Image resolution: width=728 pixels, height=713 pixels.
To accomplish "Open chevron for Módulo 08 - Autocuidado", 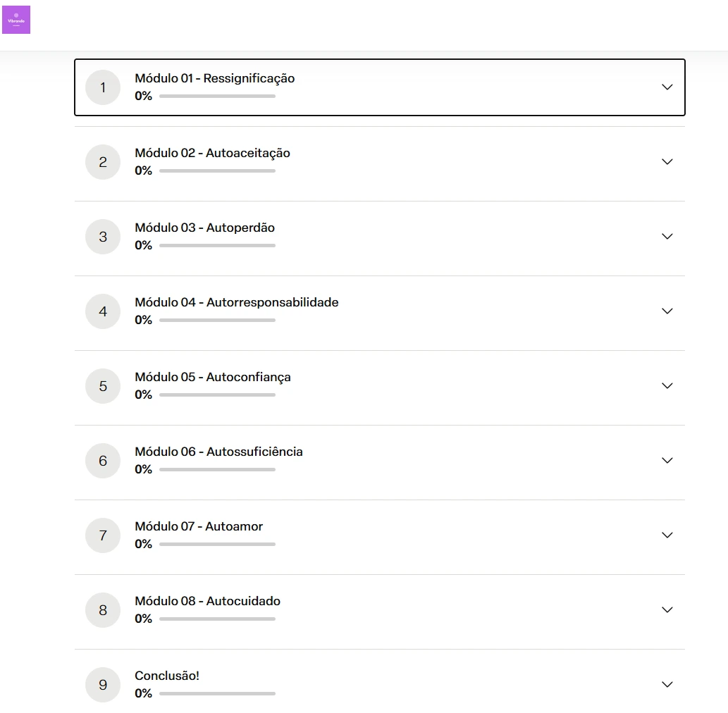I will tap(667, 610).
